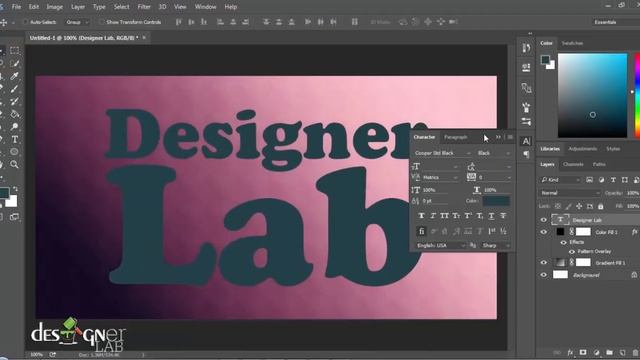Switch to the Channels tab
The height and width of the screenshot is (360, 640).
[573, 164]
